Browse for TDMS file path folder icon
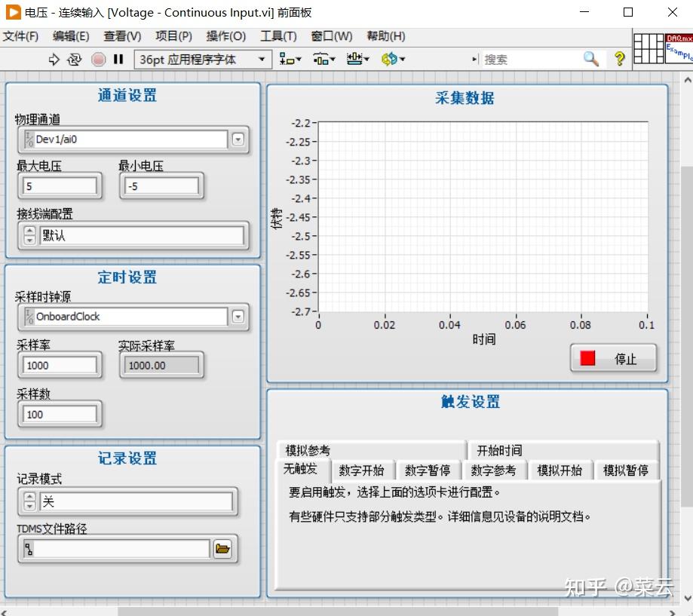This screenshot has height=616, width=693. (x=222, y=549)
